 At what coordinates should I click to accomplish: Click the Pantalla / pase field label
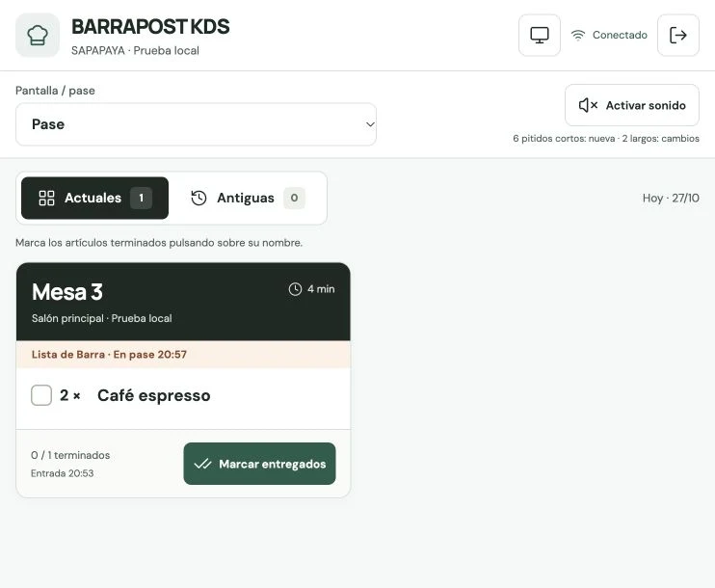pyautogui.click(x=55, y=91)
